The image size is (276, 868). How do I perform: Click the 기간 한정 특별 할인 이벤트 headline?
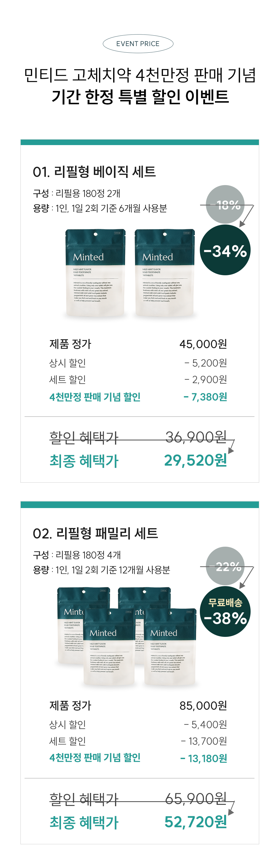(140, 97)
